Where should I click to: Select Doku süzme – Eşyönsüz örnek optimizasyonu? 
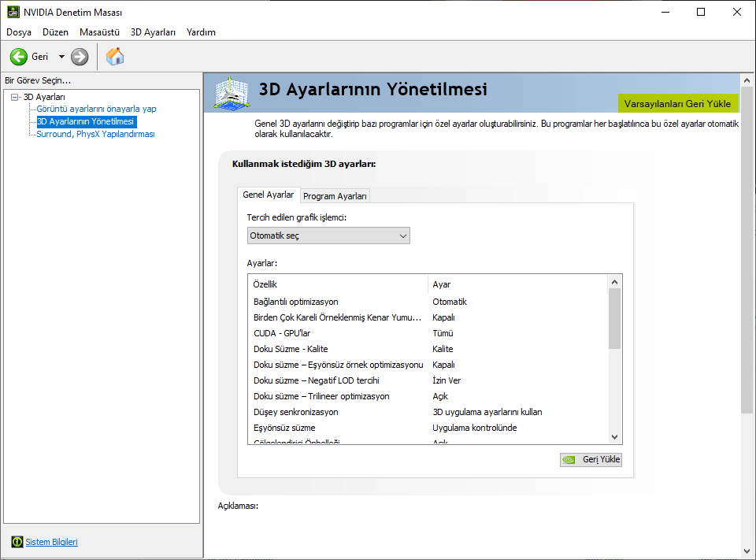(x=428, y=365)
